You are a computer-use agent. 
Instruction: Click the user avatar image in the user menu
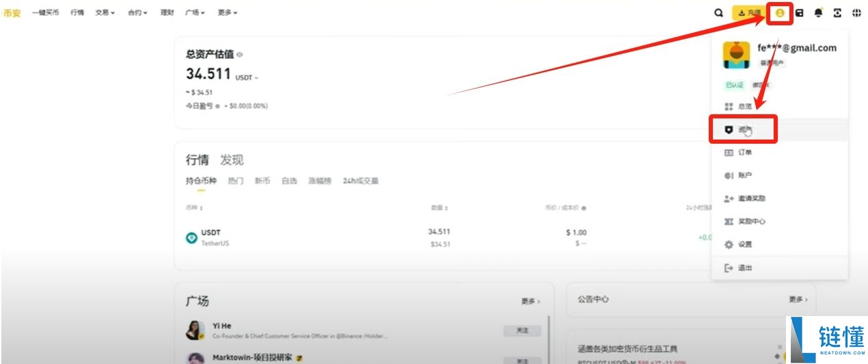click(736, 55)
